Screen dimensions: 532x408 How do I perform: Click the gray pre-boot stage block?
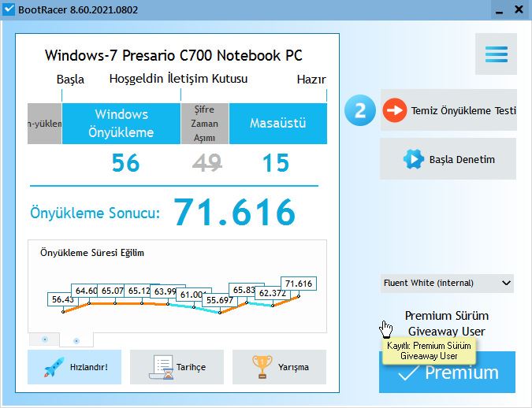44,124
